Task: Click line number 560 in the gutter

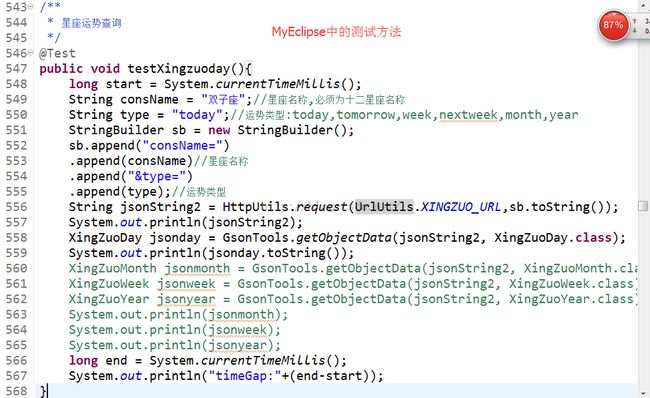Action: [x=16, y=269]
